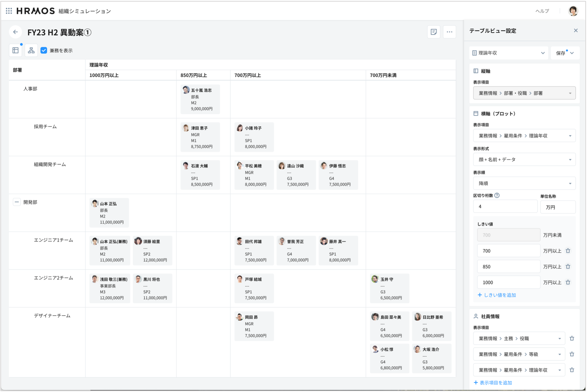
Task: Open the 表示形式 dropdown
Action: 524,160
